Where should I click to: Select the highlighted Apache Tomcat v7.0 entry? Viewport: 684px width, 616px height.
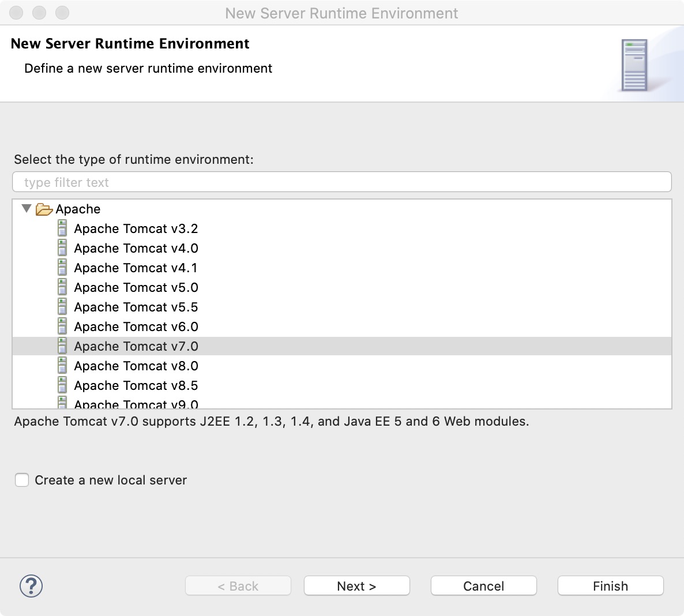[342, 346]
